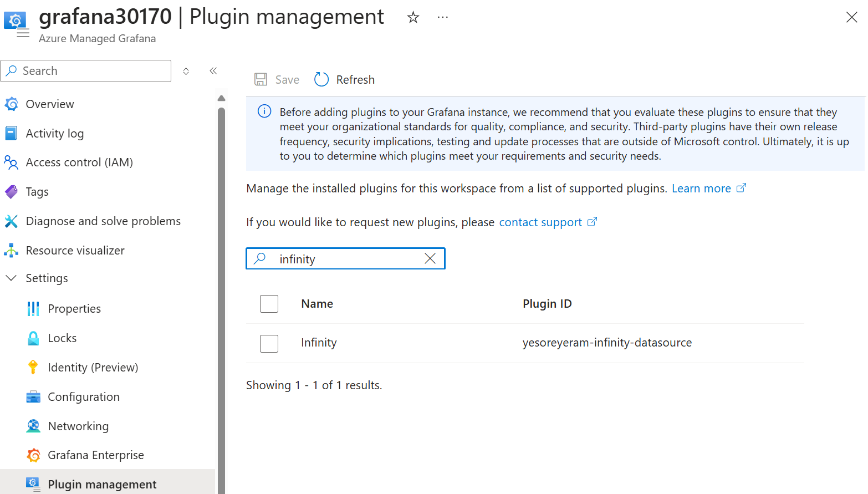Image resolution: width=868 pixels, height=494 pixels.
Task: Click the Save disk icon
Action: tap(261, 80)
